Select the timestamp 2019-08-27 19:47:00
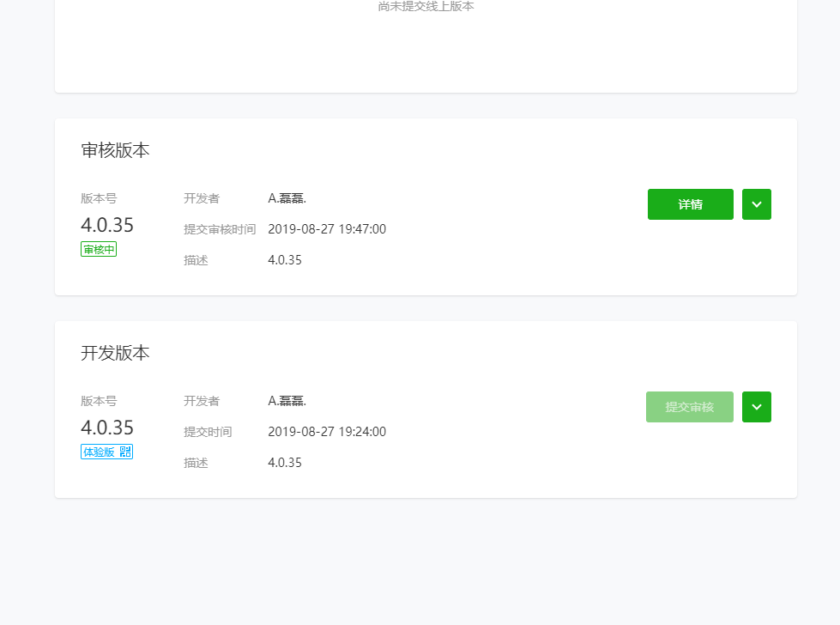The width and height of the screenshot is (840, 625). pos(327,229)
